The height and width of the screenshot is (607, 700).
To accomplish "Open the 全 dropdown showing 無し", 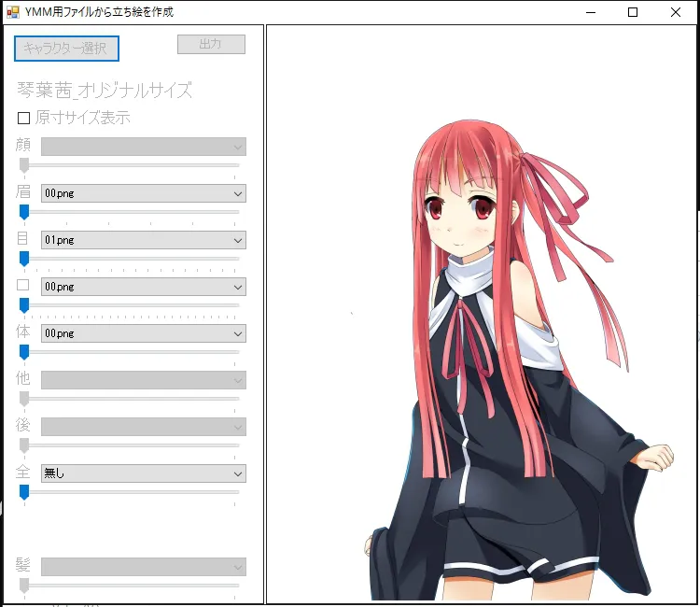I will point(143,473).
